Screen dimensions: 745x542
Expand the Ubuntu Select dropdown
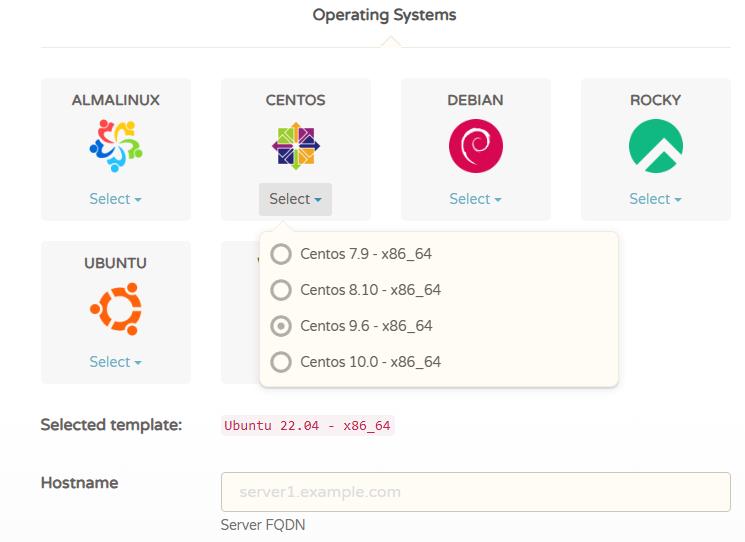(116, 362)
